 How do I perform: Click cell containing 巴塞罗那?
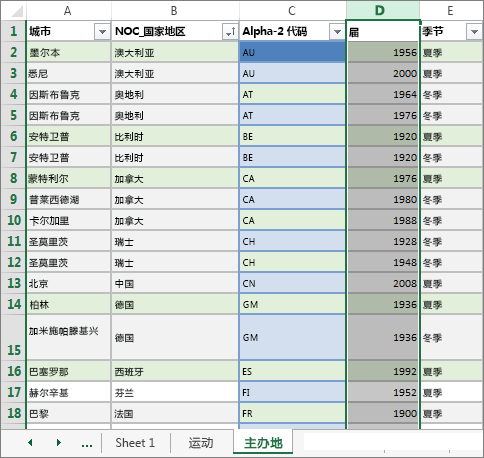tap(68, 371)
